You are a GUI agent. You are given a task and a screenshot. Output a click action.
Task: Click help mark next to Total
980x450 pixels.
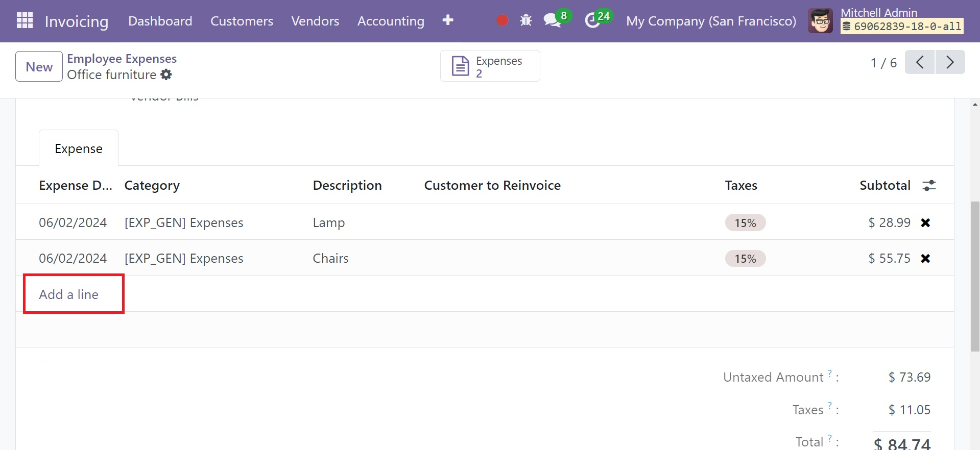point(830,438)
